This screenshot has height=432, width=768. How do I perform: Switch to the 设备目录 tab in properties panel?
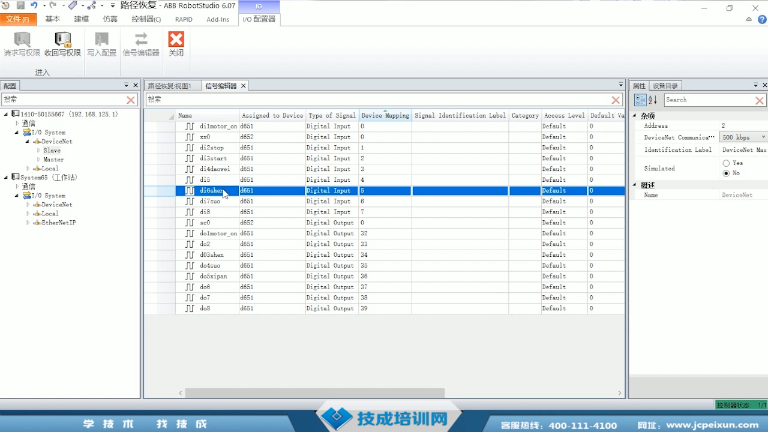pyautogui.click(x=665, y=86)
